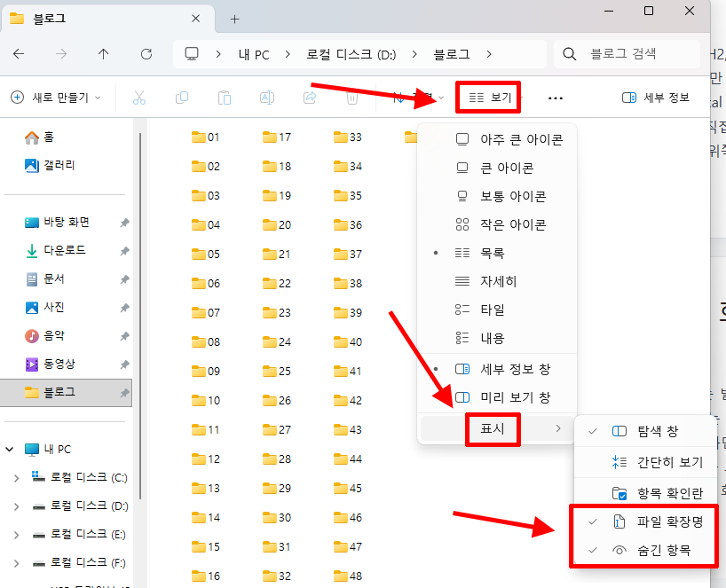The height and width of the screenshot is (588, 726).
Task: Go back with the left arrow
Action: point(19,54)
